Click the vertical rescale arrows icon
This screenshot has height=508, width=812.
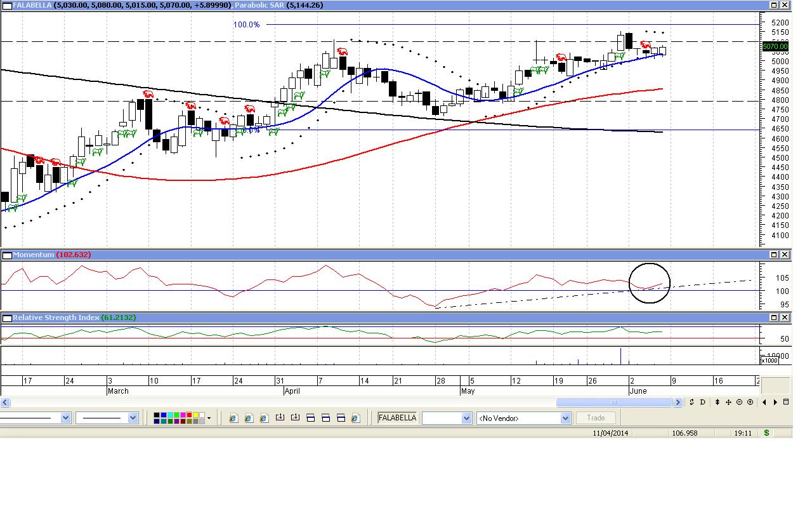717,402
